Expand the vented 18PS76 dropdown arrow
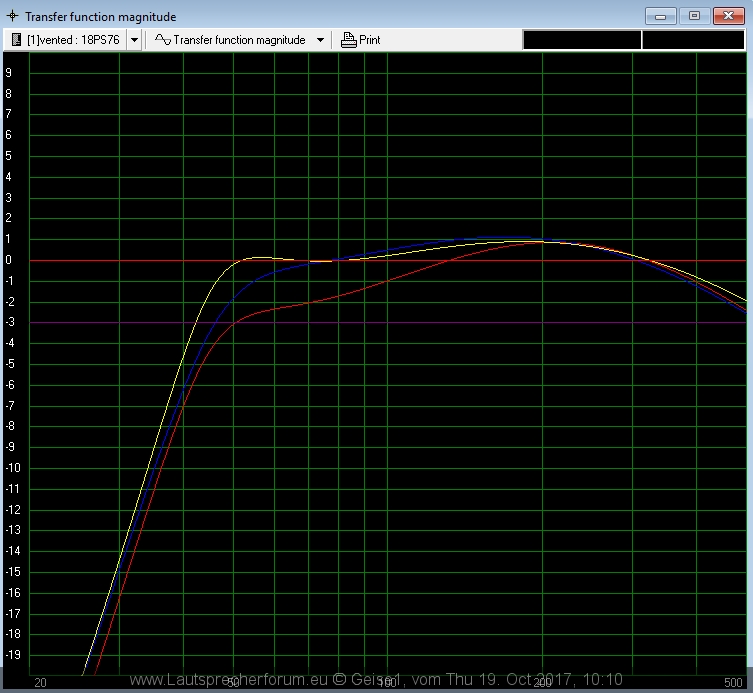This screenshot has height=693, width=753. click(x=135, y=40)
